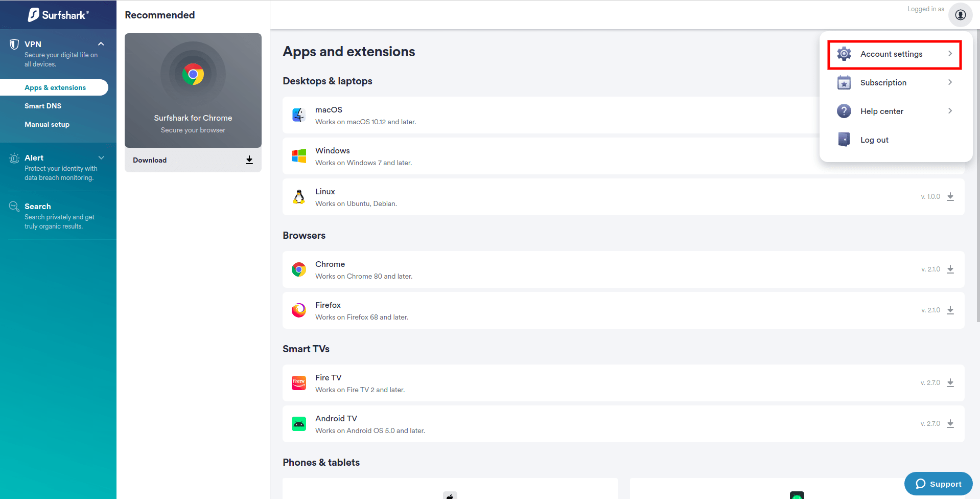Click the Linux row title

(x=325, y=192)
